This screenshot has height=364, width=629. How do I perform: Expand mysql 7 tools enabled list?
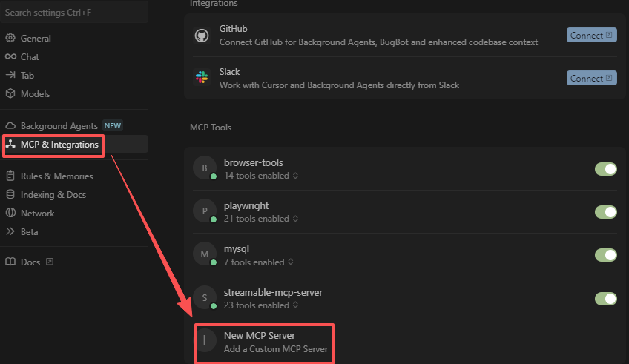[259, 262]
